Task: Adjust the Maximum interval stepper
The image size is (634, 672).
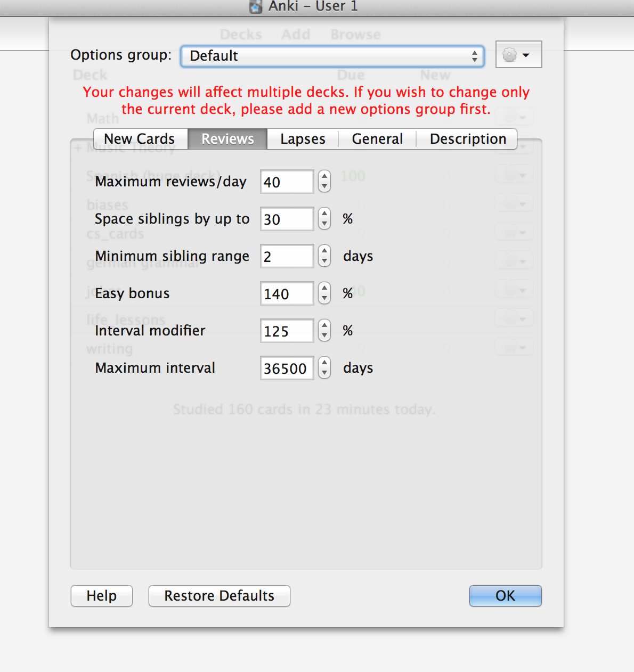Action: pyautogui.click(x=324, y=368)
